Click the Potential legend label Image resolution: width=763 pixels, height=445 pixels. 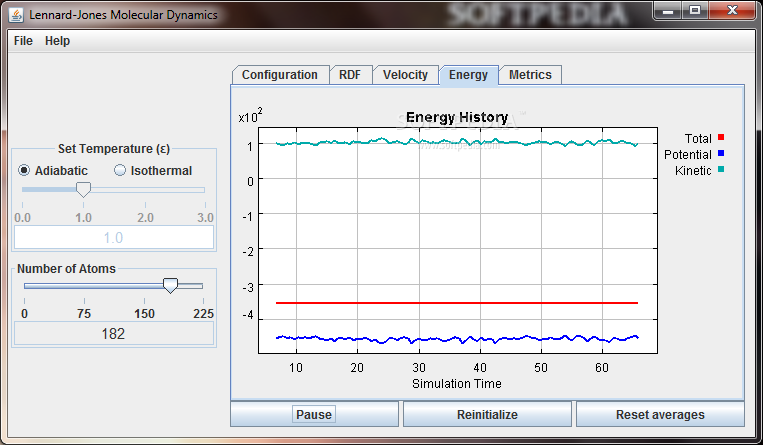[688, 155]
